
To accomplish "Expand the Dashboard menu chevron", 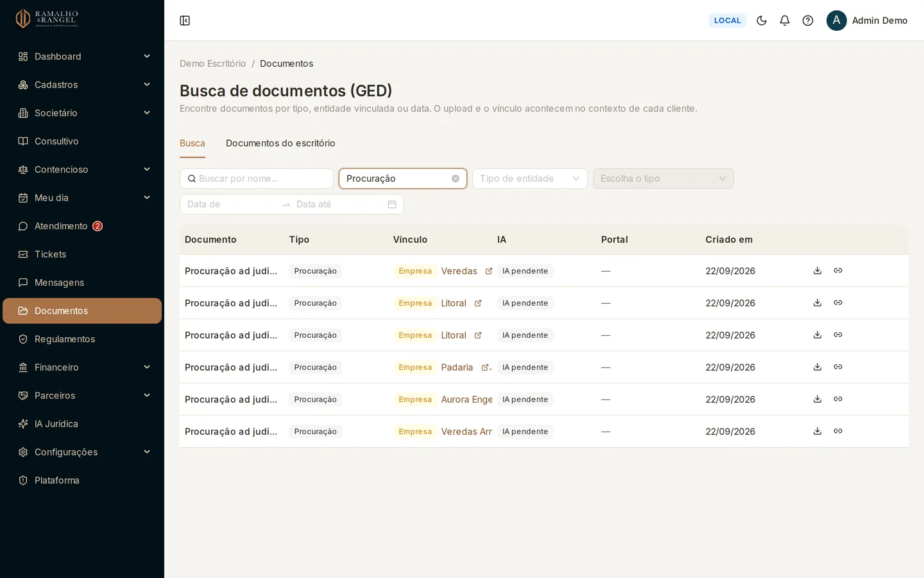I will [147, 57].
